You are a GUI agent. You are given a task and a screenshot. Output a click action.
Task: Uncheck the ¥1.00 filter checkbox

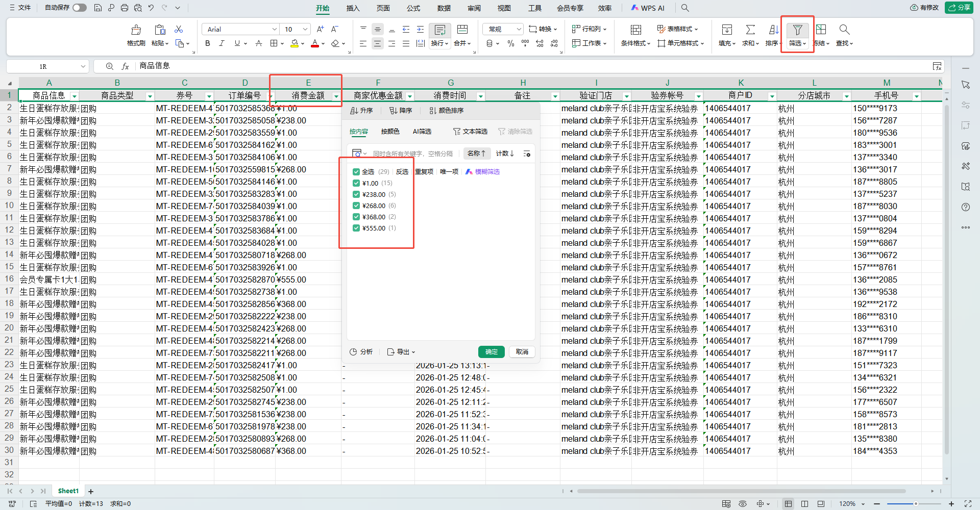click(356, 183)
